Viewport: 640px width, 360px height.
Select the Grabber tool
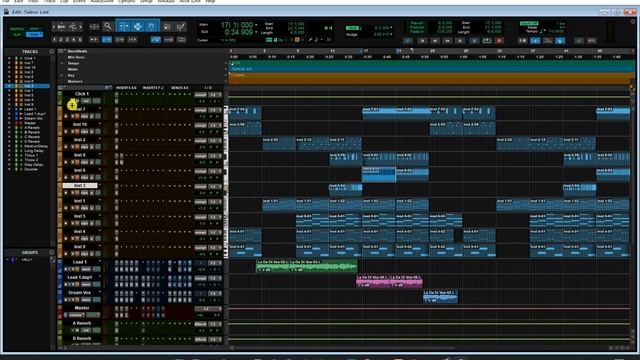pos(151,27)
